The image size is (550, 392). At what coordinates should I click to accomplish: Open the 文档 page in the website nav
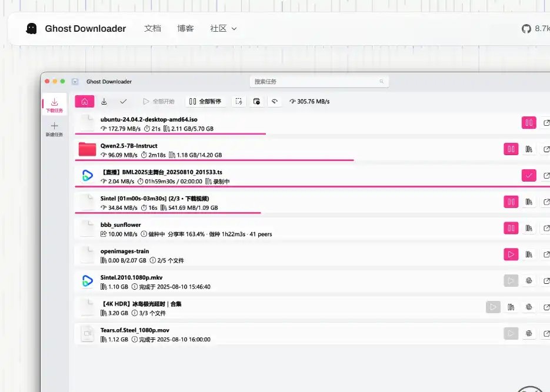pyautogui.click(x=152, y=28)
